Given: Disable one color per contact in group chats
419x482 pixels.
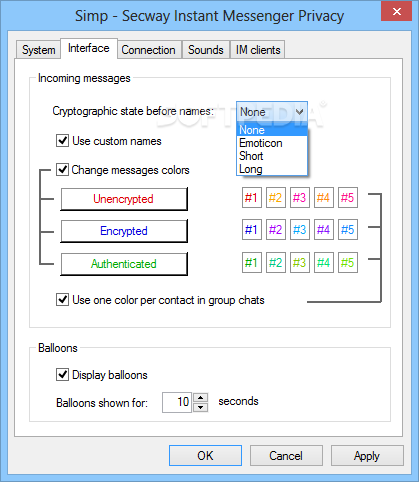Looking at the screenshot, I should (62, 300).
